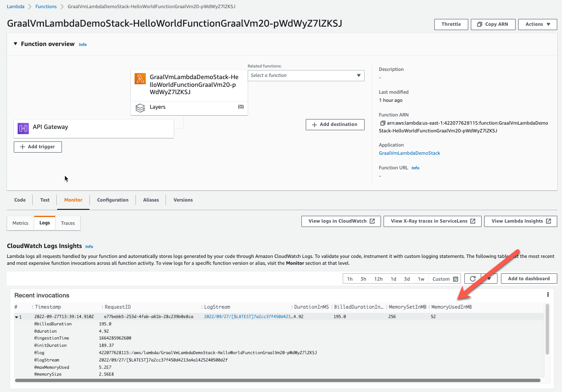Collapse the Function overview section

click(x=15, y=44)
